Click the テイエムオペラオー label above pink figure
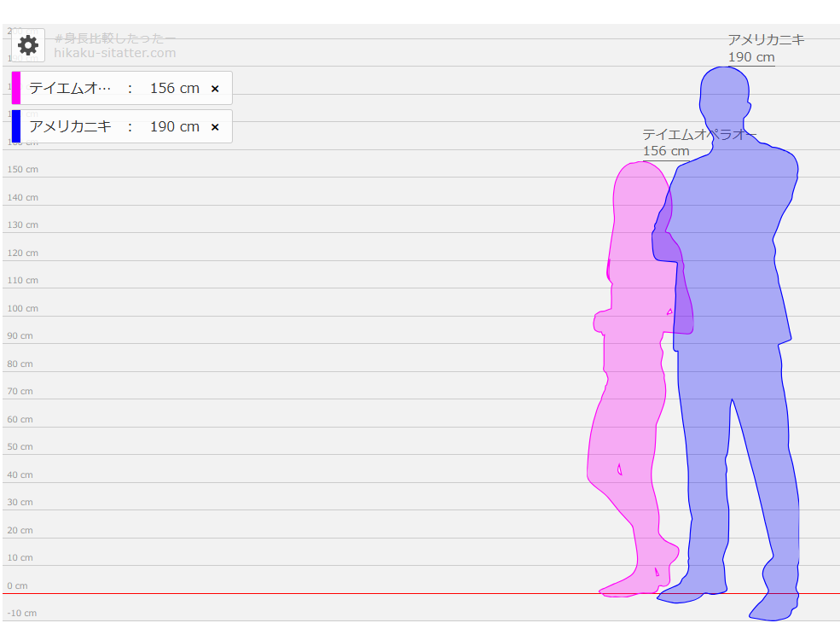The width and height of the screenshot is (840, 623). (x=698, y=135)
